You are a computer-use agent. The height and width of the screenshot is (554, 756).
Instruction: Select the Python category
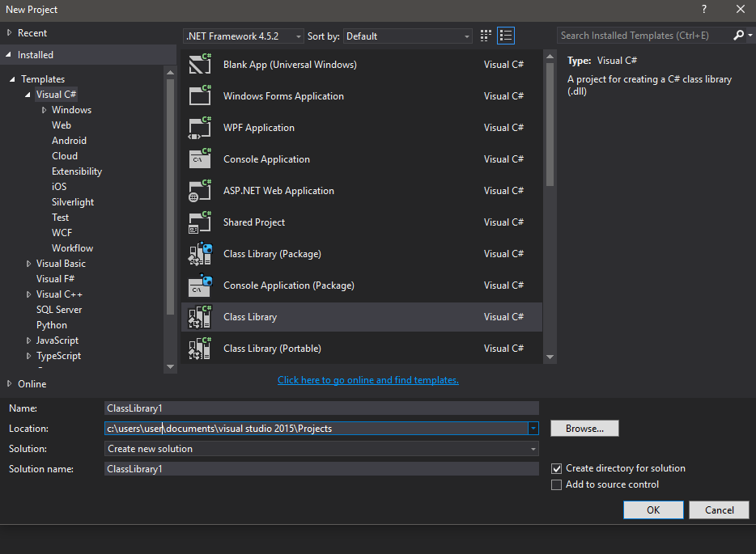click(x=52, y=325)
